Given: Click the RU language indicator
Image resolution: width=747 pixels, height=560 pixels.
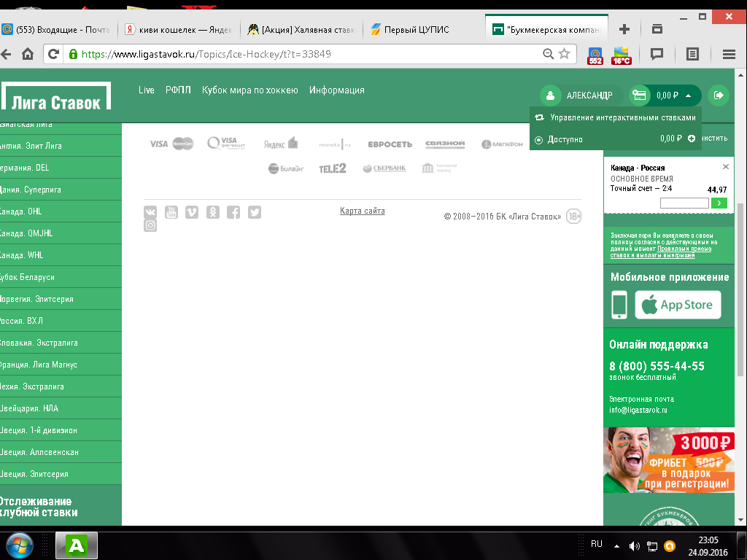Looking at the screenshot, I should 597,544.
